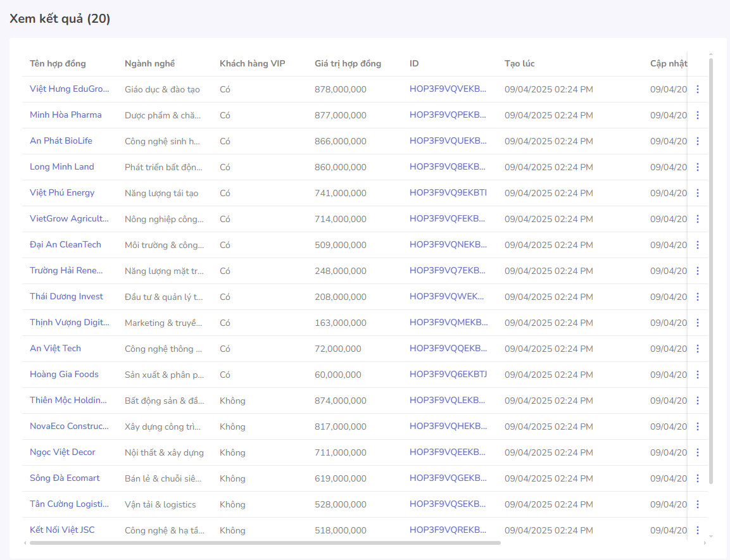The width and height of the screenshot is (730, 560).
Task: Open three-dot menu for Hoàng Gia Foods
Action: coord(698,375)
